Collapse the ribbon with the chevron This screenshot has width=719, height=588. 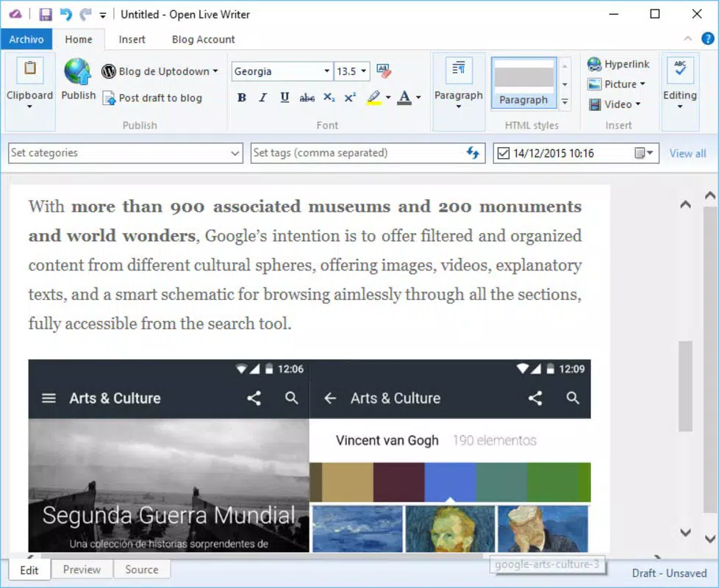(688, 39)
